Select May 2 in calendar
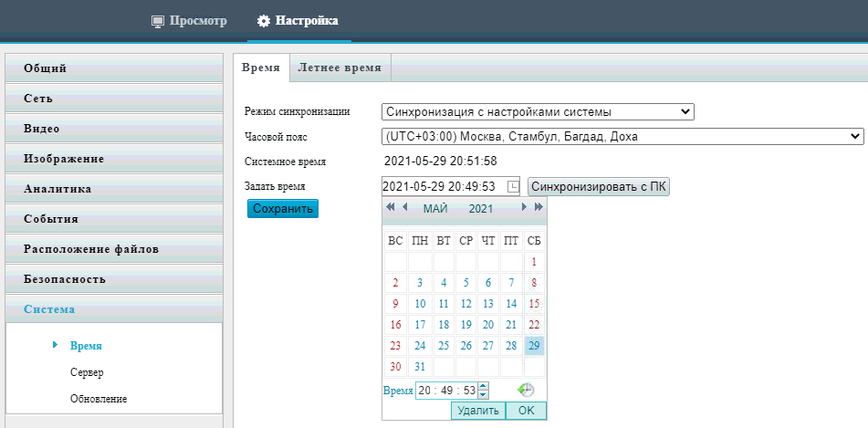Viewport: 868px width, 428px height. coord(395,283)
